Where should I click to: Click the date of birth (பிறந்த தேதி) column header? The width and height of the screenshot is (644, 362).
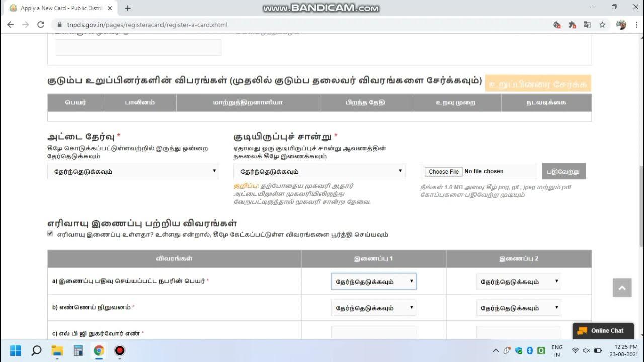click(365, 102)
